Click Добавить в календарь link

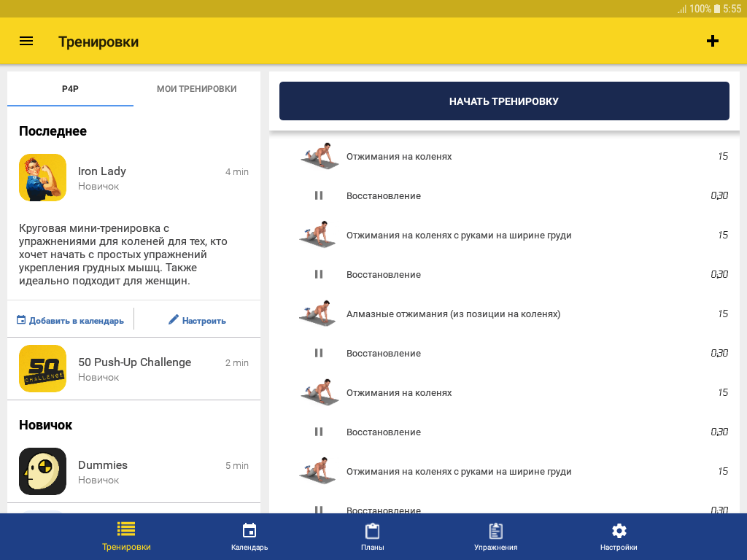(76, 321)
